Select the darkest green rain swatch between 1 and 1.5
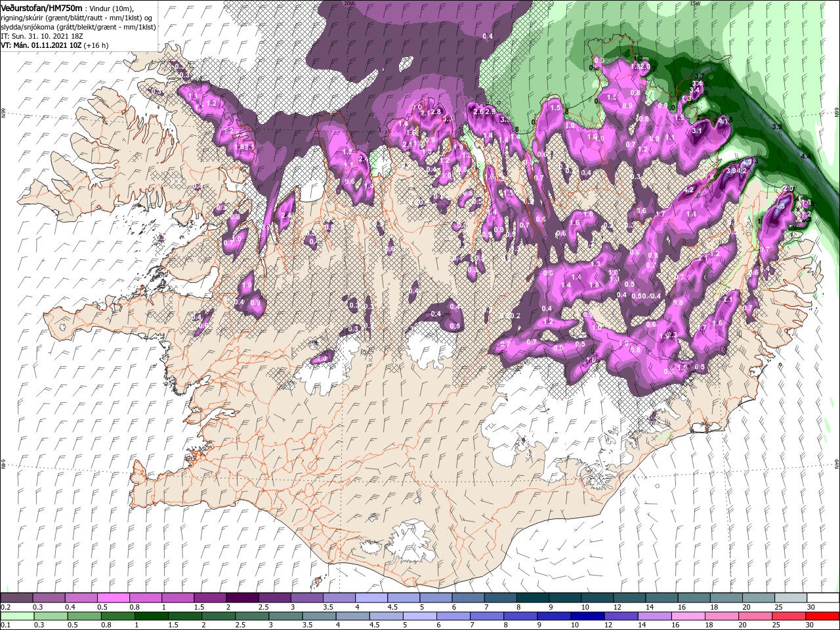Image resolution: width=840 pixels, height=630 pixels. [151, 616]
